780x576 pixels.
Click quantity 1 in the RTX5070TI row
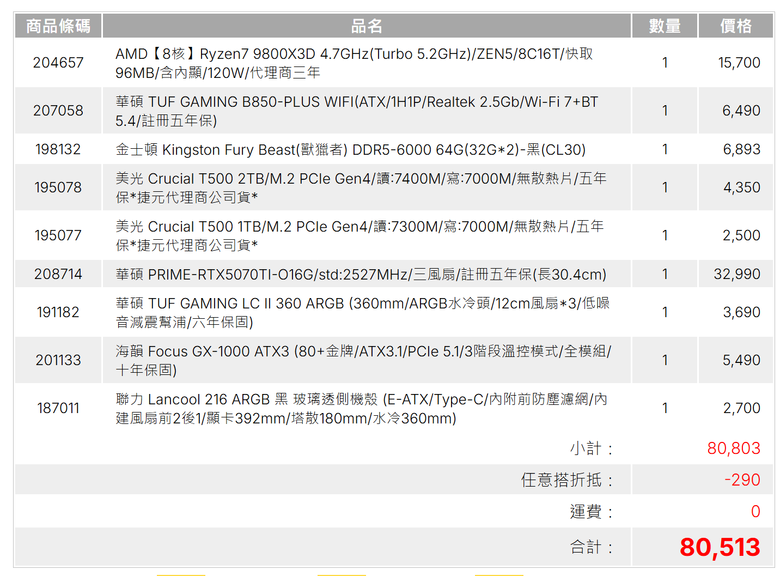665,274
